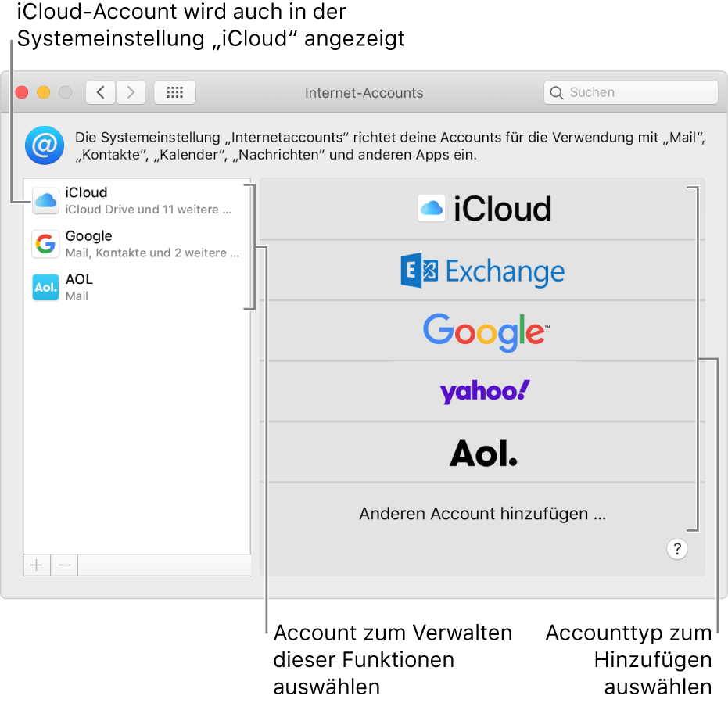Remove account with minus button
The height and width of the screenshot is (703, 728).
click(x=65, y=565)
